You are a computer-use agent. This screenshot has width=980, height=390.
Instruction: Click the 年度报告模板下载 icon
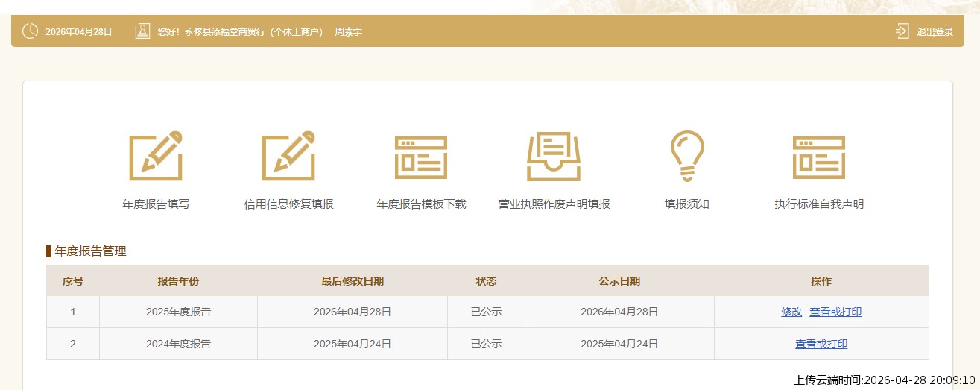(421, 157)
